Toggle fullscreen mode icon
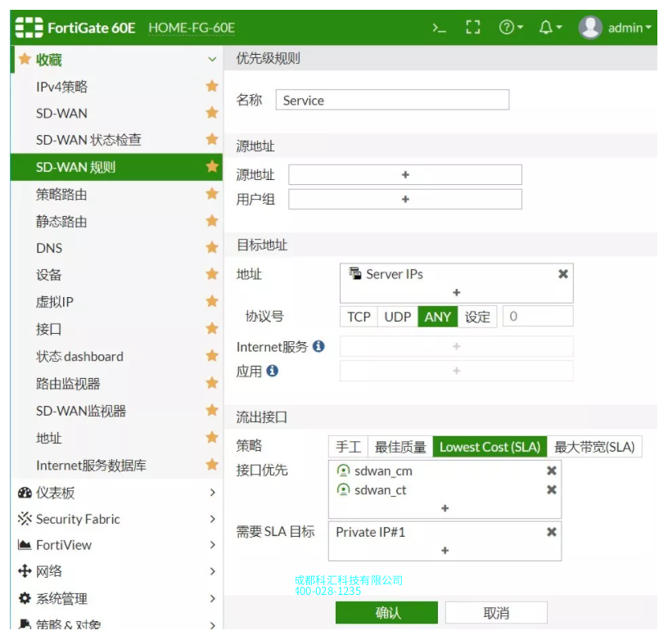Viewport: 668px width, 644px height. tap(472, 28)
